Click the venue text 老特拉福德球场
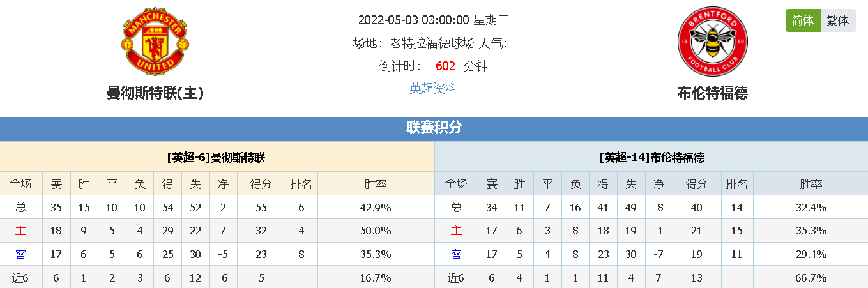 coord(432,43)
